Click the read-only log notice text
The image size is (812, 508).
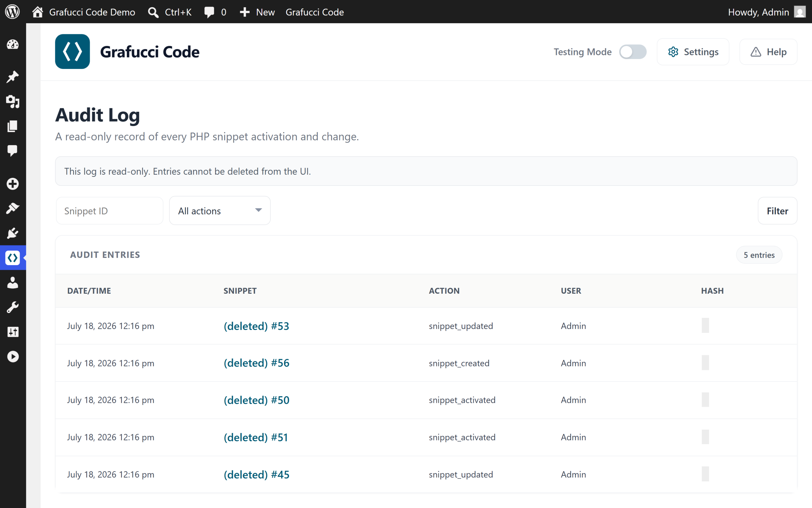click(x=187, y=171)
